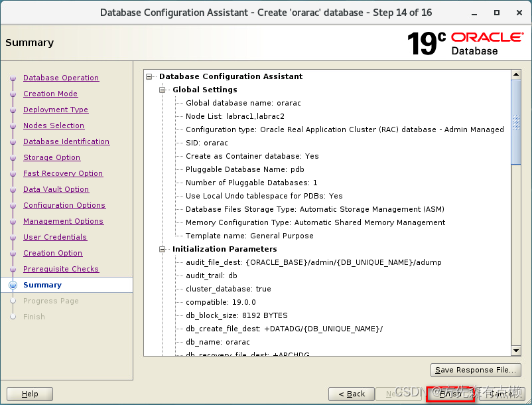Screen dimensions: 532x405
Task: Click Finish to create the database
Action: click(x=450, y=394)
